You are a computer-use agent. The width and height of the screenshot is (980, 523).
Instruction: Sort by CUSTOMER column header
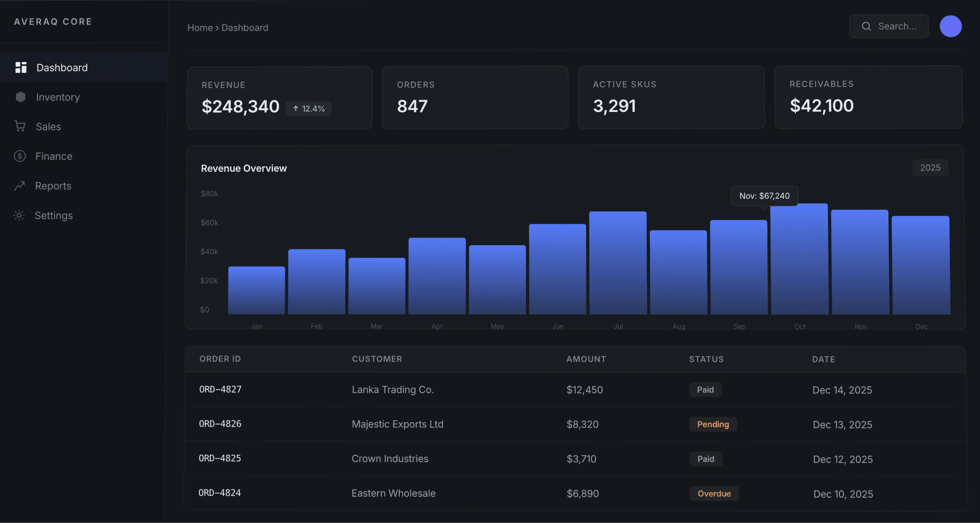[x=377, y=359]
